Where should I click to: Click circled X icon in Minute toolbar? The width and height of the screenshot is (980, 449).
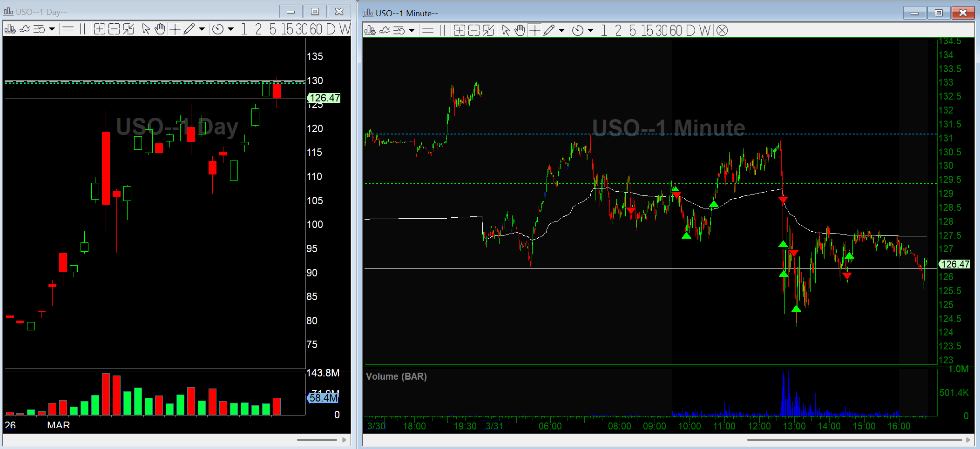tap(722, 30)
